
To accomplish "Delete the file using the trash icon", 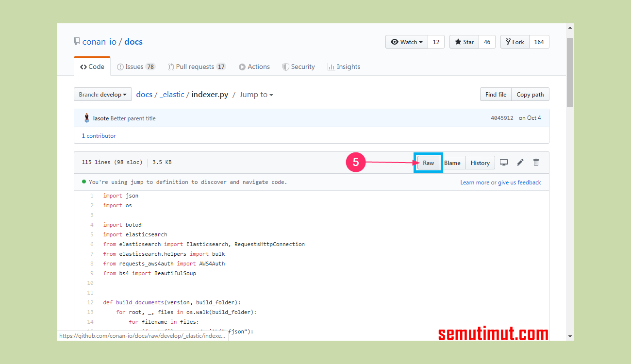I will pyautogui.click(x=536, y=163).
